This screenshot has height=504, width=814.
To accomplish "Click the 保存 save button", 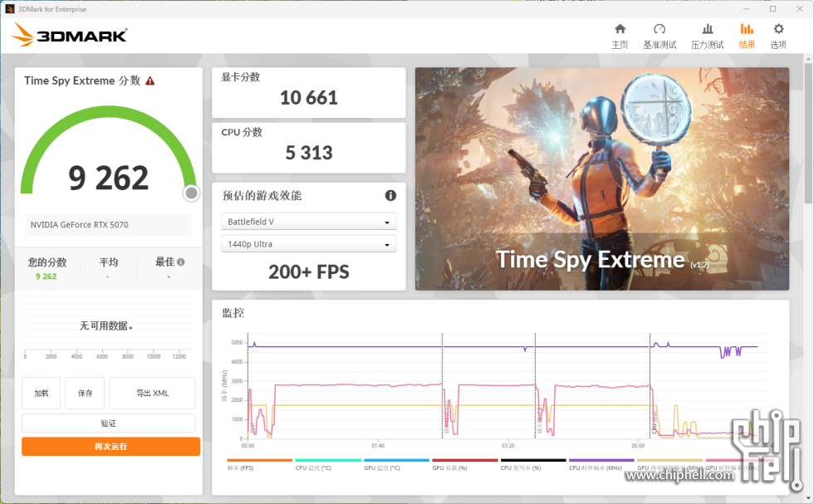I will pos(85,393).
